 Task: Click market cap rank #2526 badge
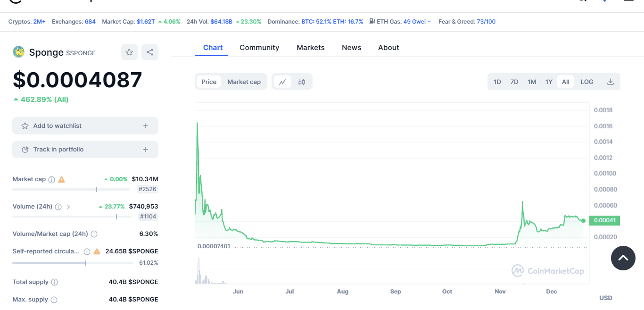pyautogui.click(x=148, y=189)
